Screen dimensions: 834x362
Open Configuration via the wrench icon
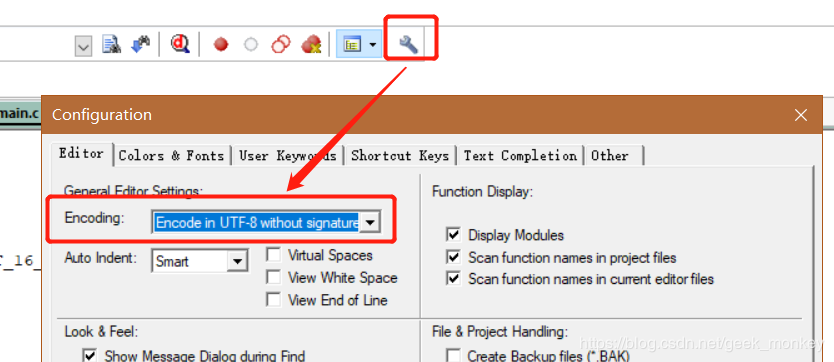coord(408,45)
